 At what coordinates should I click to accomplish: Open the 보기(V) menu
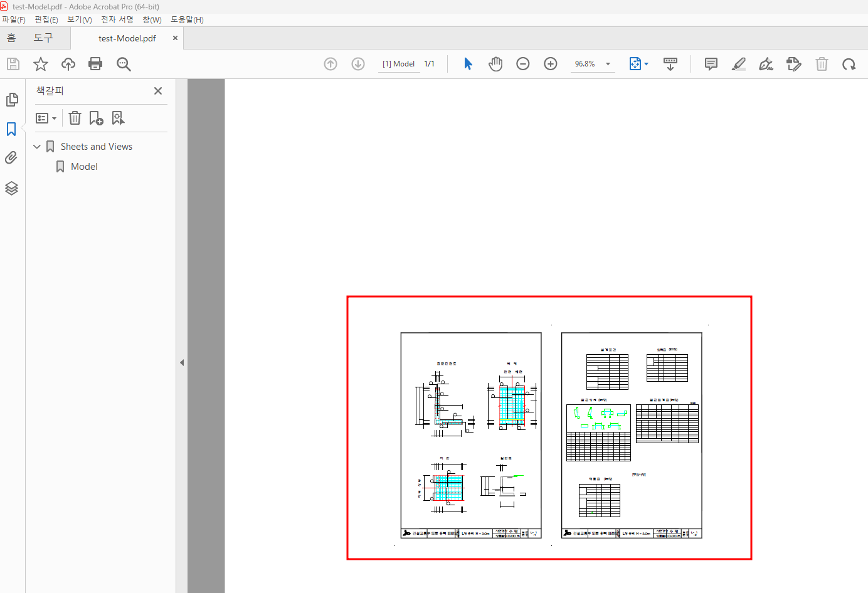[x=78, y=19]
